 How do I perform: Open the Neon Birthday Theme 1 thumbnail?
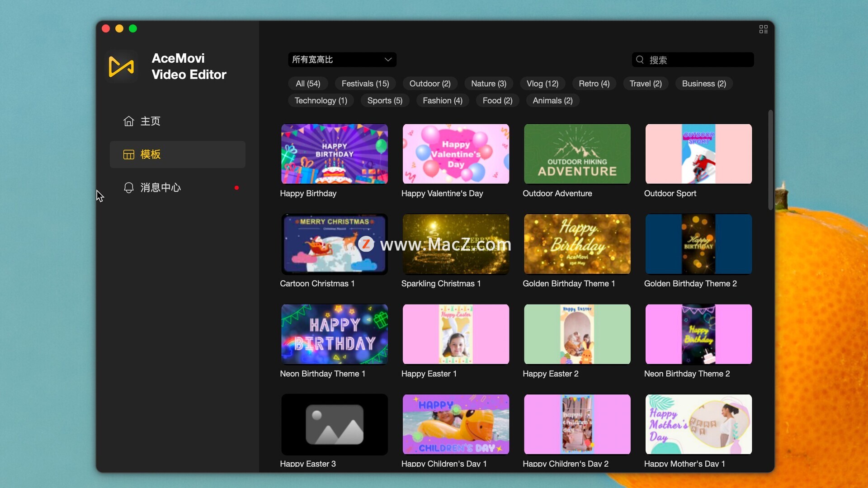pos(335,334)
